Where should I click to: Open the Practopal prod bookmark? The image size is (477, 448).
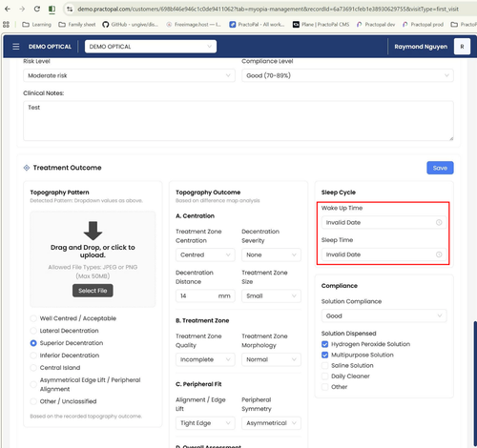point(423,25)
